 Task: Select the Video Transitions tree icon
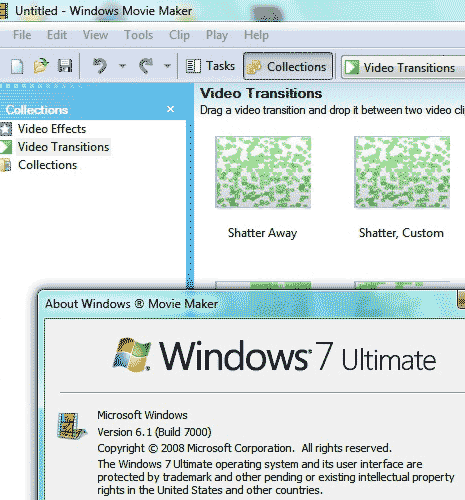tap(6, 147)
